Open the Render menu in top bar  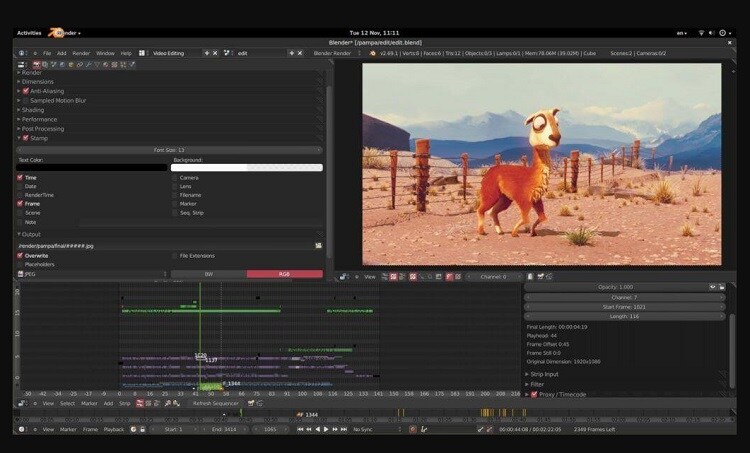coord(81,53)
